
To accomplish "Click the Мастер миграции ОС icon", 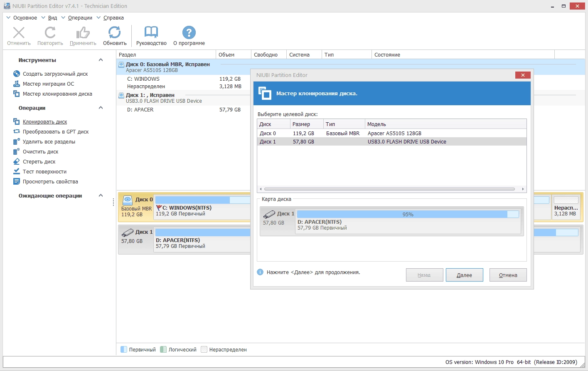I will point(17,84).
